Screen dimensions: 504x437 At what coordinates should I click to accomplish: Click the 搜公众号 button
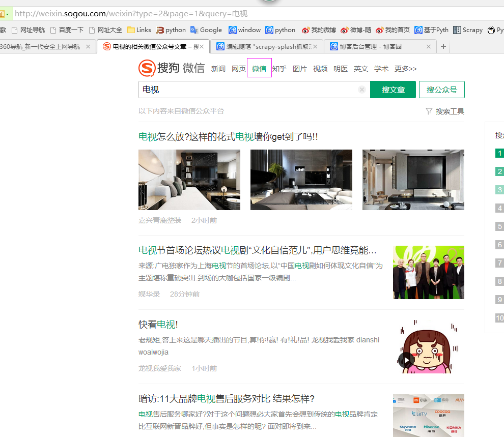pyautogui.click(x=442, y=90)
